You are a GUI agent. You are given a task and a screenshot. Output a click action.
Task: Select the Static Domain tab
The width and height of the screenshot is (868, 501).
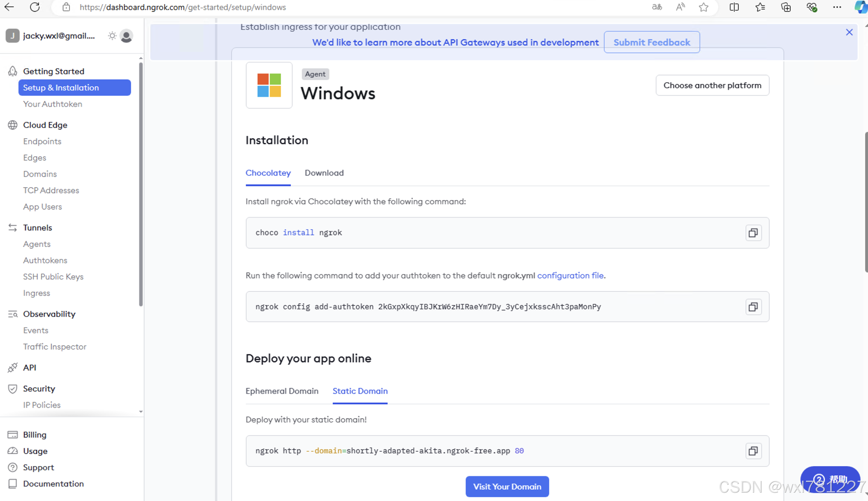click(360, 391)
